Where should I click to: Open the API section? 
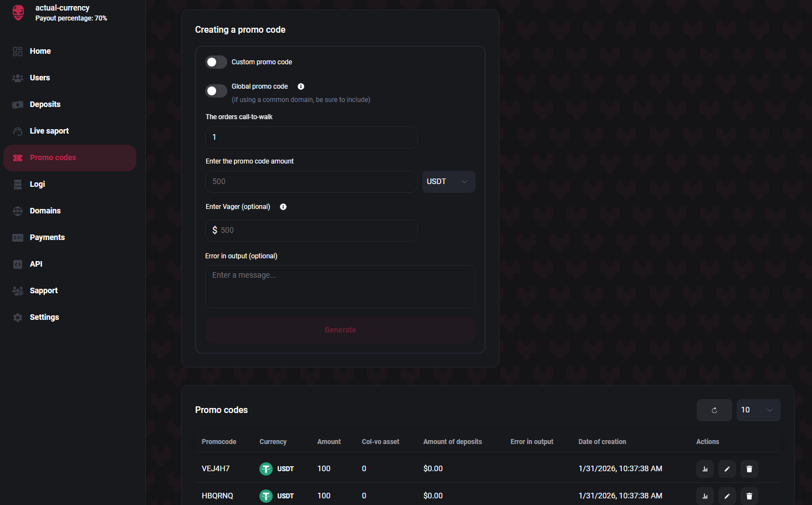click(x=70, y=264)
